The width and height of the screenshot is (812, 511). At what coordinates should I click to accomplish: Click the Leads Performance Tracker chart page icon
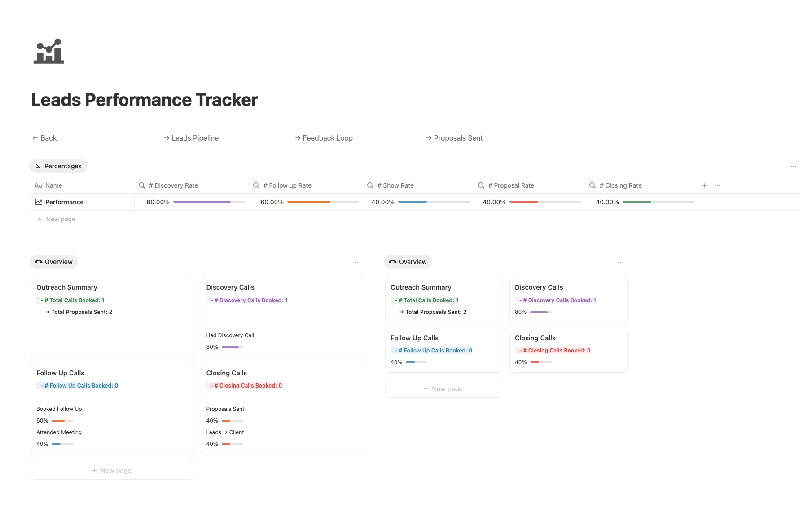49,51
